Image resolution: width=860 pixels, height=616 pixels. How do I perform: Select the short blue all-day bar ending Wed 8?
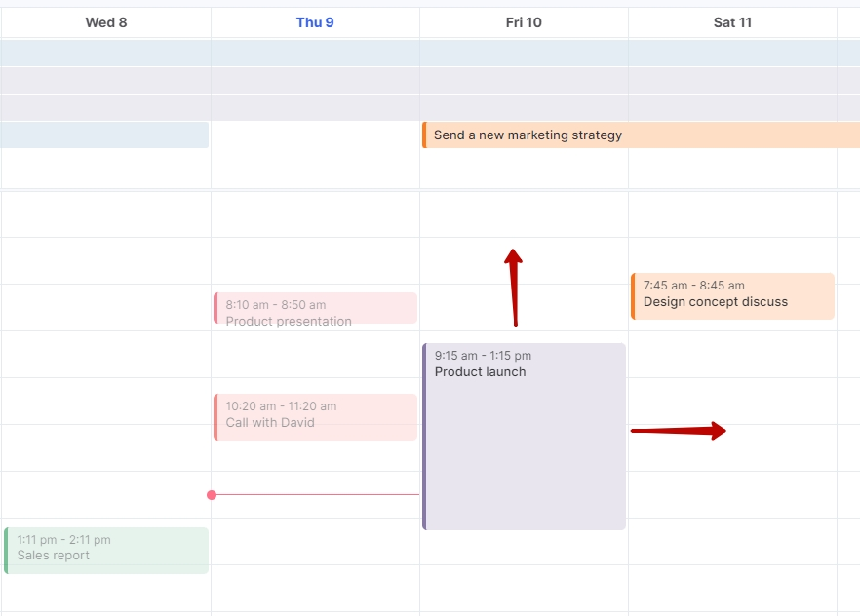pyautogui.click(x=104, y=135)
